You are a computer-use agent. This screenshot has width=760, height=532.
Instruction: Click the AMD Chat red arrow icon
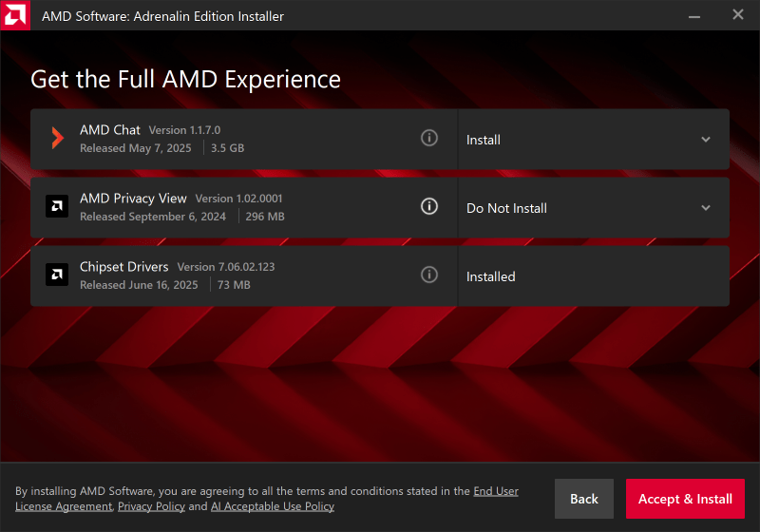click(58, 138)
